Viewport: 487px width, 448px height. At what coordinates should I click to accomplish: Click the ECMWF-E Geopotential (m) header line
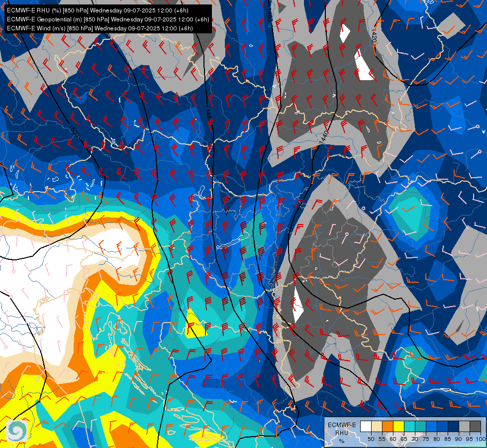point(108,19)
